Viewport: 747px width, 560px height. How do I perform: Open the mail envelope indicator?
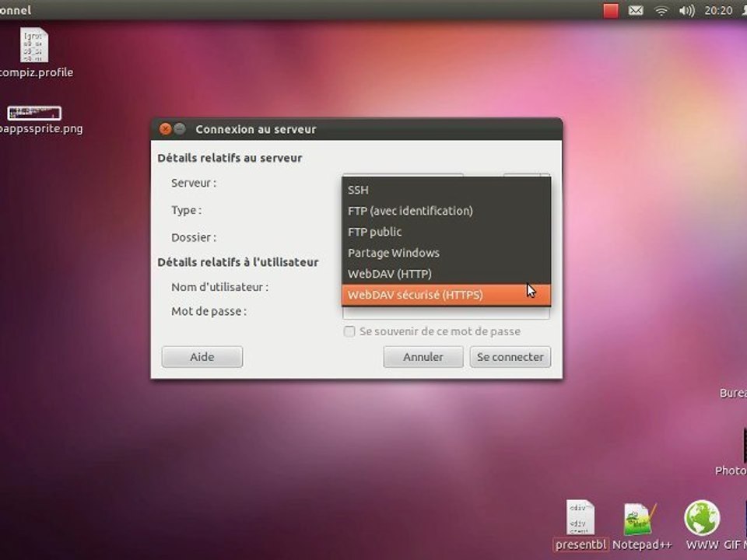tap(636, 10)
